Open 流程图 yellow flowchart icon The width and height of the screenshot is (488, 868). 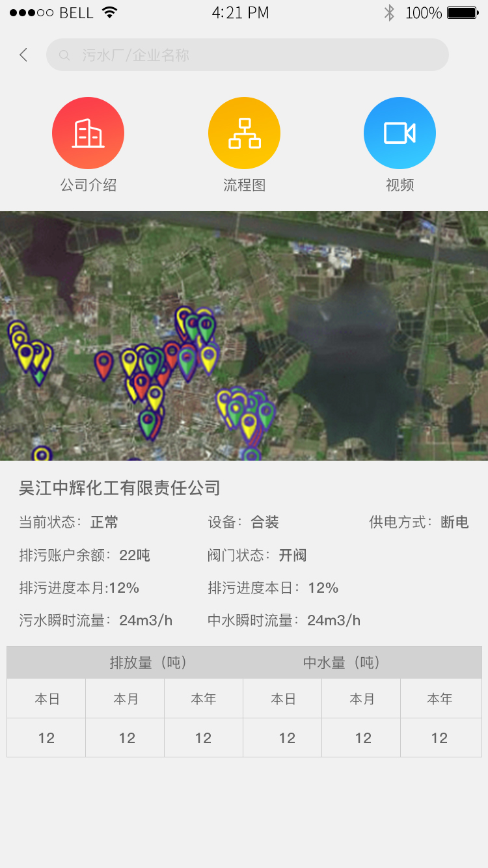point(244,133)
